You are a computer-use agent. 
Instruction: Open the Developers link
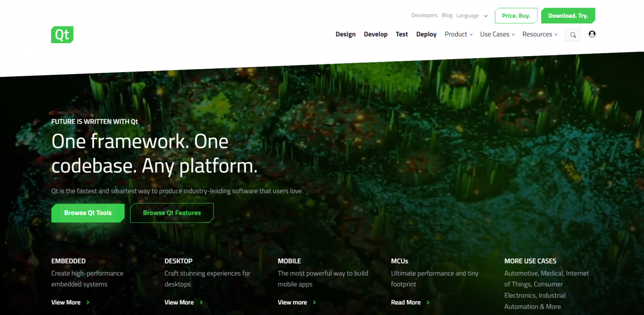click(x=424, y=15)
